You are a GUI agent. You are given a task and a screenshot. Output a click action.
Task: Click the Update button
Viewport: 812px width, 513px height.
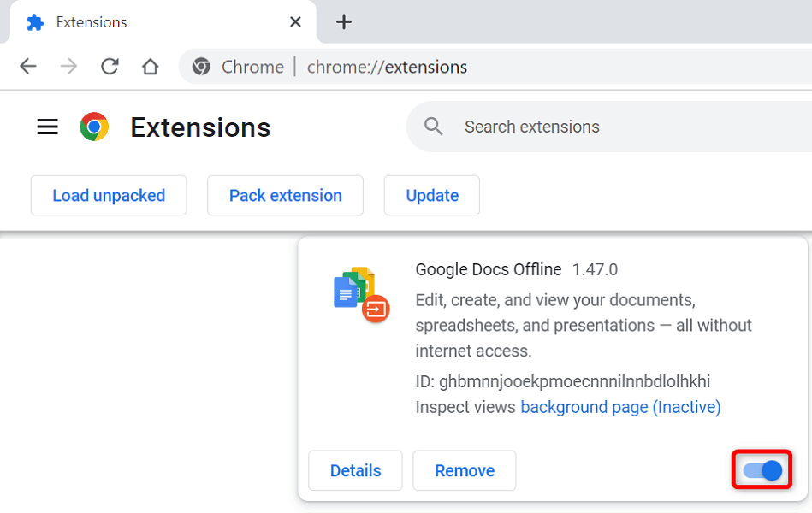pos(431,195)
